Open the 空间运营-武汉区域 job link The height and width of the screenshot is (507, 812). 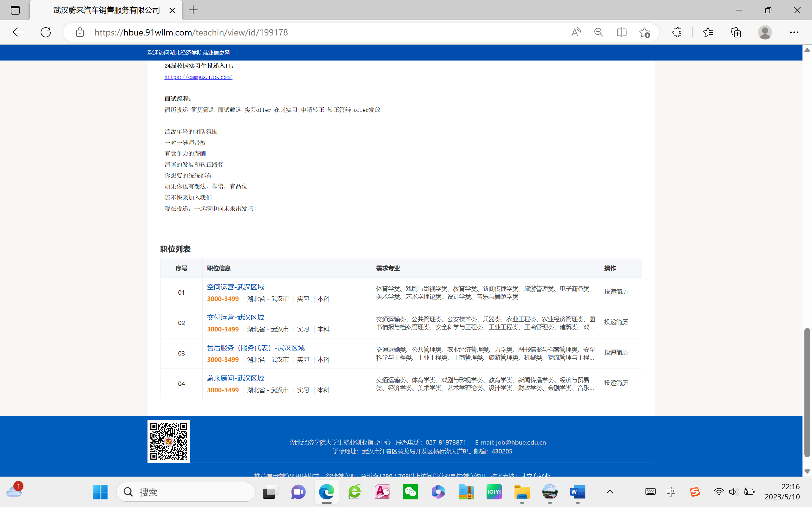(x=235, y=287)
